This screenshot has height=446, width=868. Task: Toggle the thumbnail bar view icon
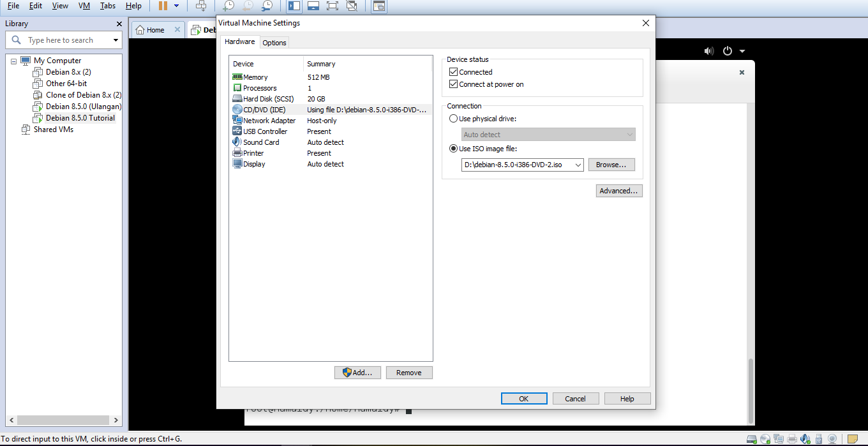tap(313, 6)
